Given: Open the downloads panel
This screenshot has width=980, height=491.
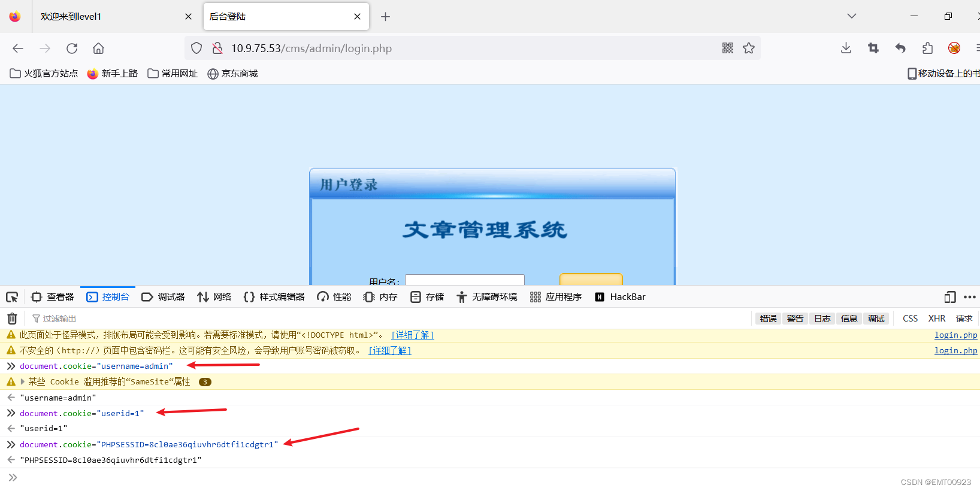Looking at the screenshot, I should [x=846, y=49].
